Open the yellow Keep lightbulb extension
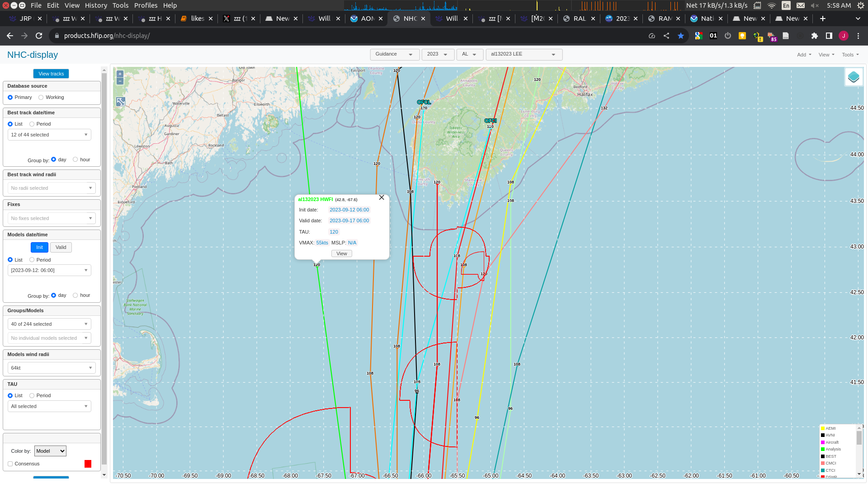This screenshot has height=488, width=868. click(x=742, y=36)
